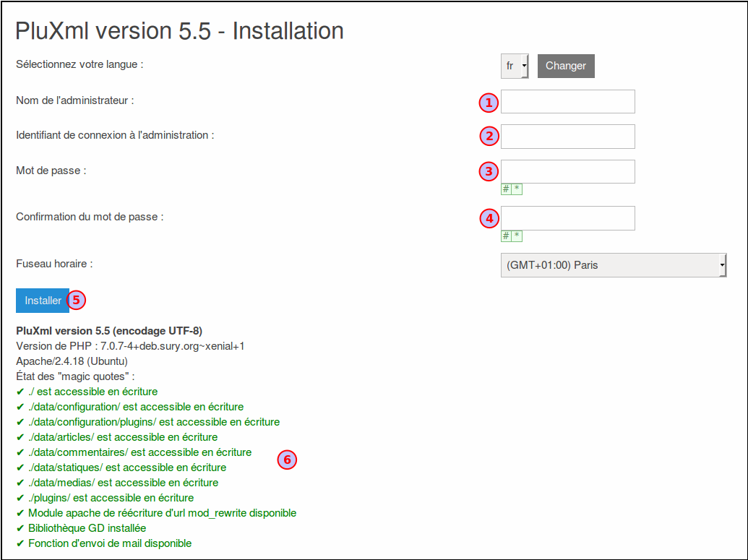Click the Identifiant de connexion input field

pos(567,137)
